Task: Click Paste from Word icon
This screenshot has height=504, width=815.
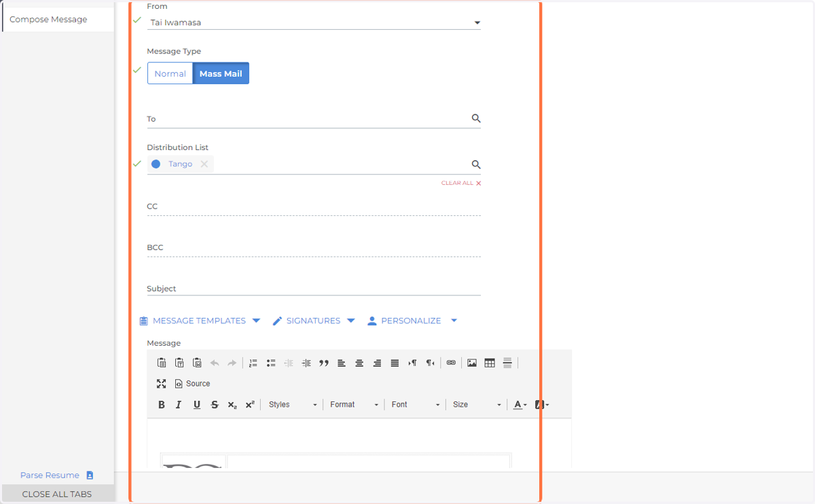Action: tap(197, 363)
